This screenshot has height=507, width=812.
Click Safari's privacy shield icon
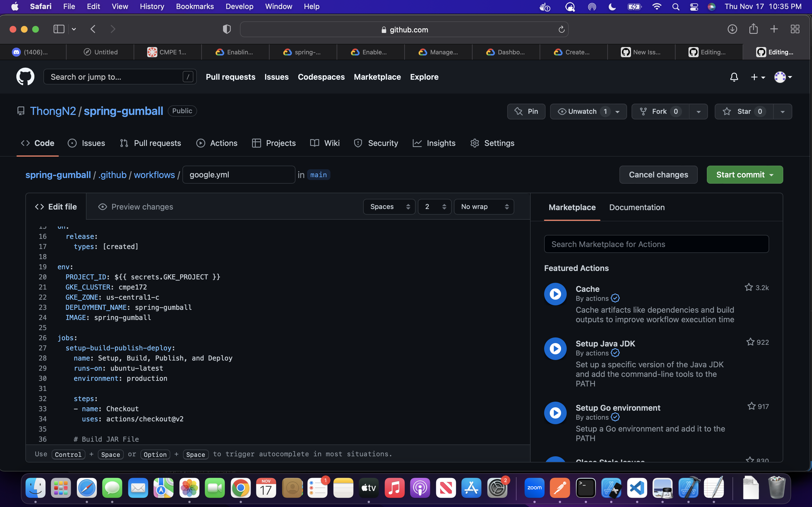point(227,30)
